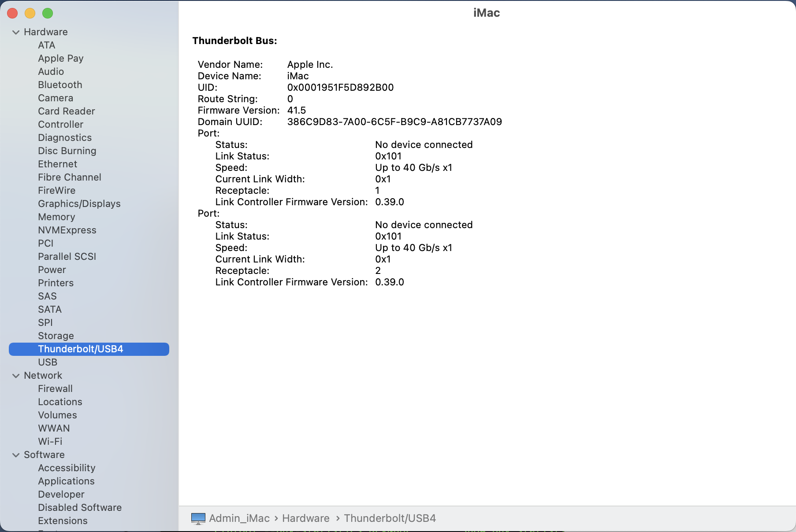View Volumes under Network

57,415
